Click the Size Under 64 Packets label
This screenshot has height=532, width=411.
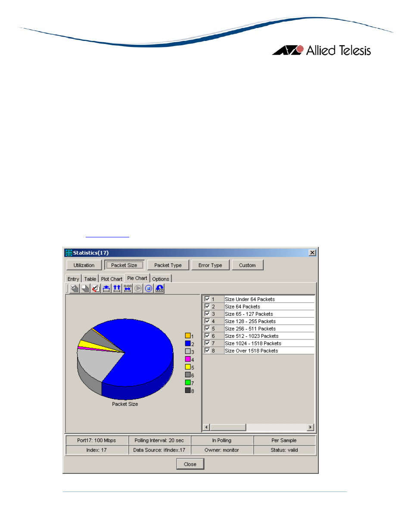click(x=250, y=299)
